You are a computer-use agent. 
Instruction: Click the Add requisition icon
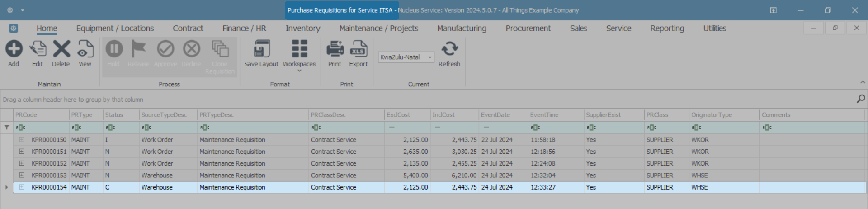point(14,49)
